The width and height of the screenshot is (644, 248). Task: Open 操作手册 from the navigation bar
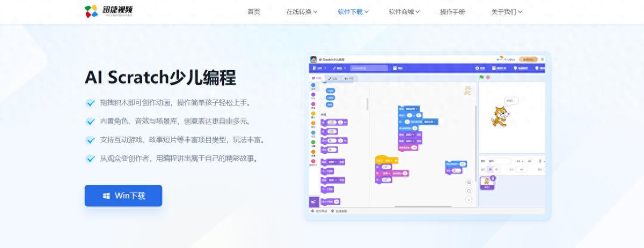point(452,12)
